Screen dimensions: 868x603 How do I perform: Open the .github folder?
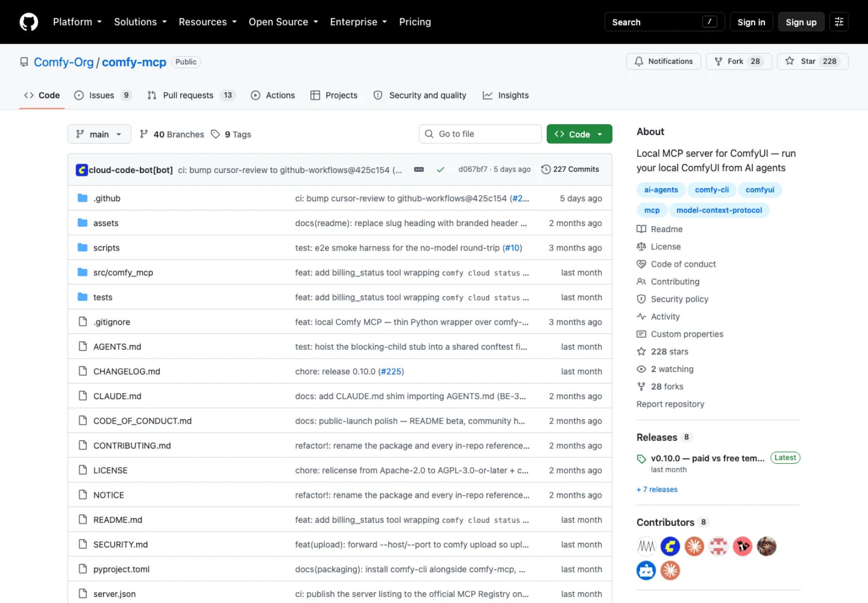[107, 198]
